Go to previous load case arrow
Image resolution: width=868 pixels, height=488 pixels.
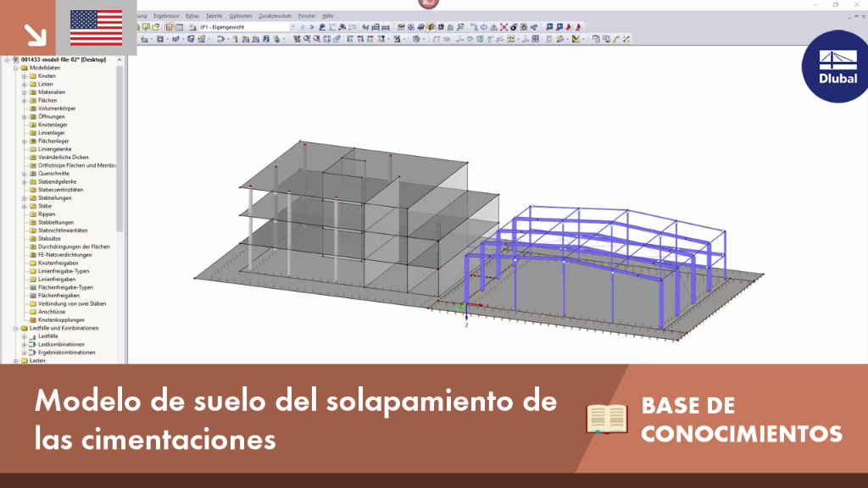point(303,26)
